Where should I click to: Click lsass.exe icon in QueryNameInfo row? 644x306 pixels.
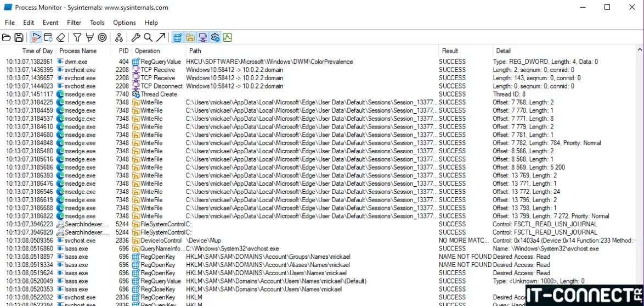coord(60,248)
